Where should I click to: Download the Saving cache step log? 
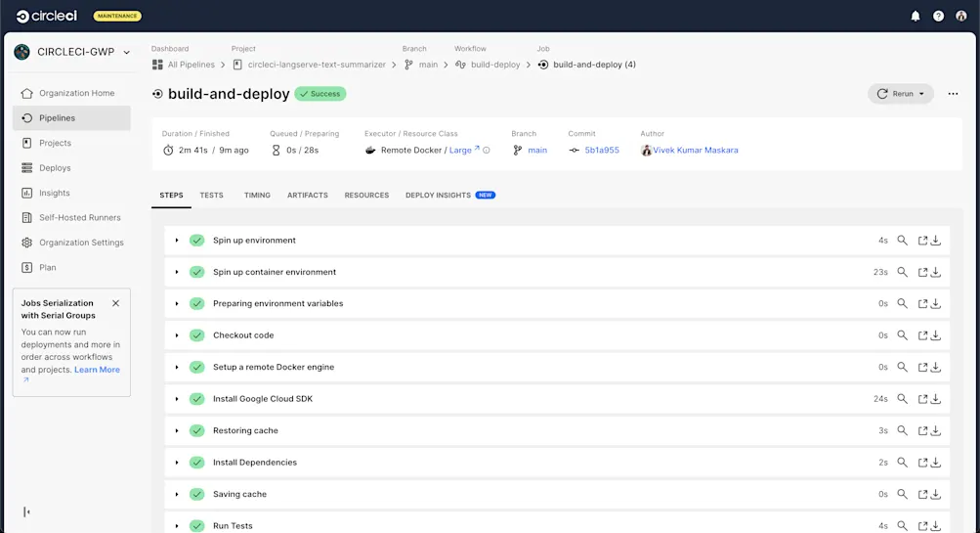coord(936,494)
